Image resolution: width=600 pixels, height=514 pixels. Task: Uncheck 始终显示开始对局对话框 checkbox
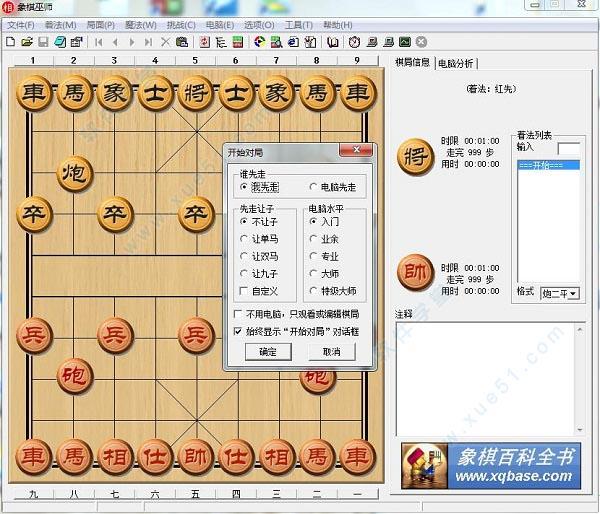pos(297,331)
